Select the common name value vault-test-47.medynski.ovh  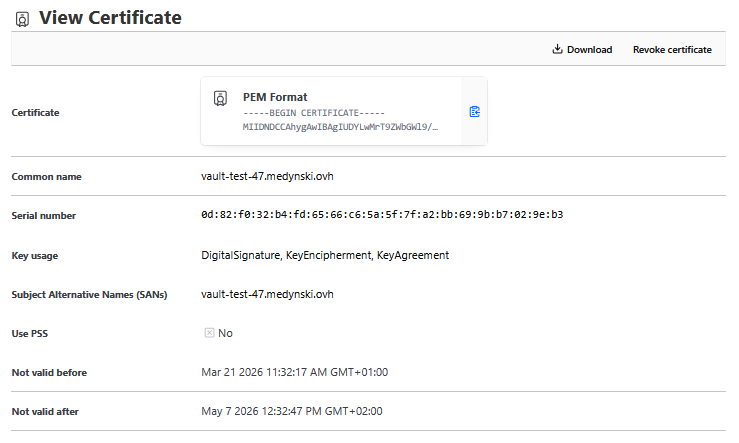267,177
